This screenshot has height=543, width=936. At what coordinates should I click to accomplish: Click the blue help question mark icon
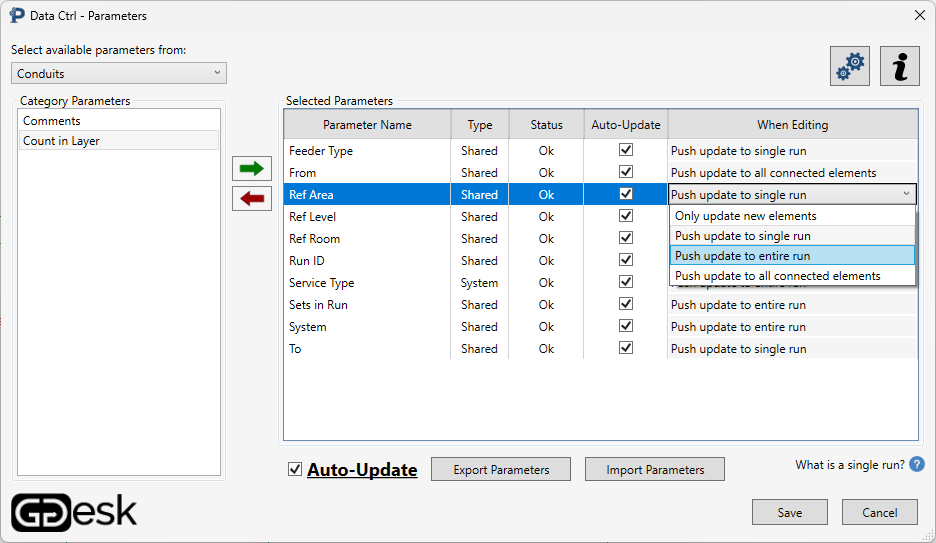pos(917,465)
